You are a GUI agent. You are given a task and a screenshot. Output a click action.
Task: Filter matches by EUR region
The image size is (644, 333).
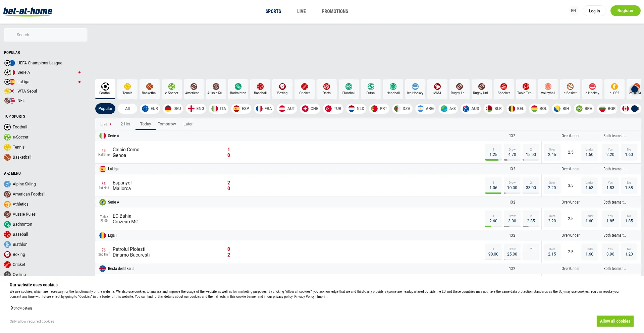pos(150,109)
